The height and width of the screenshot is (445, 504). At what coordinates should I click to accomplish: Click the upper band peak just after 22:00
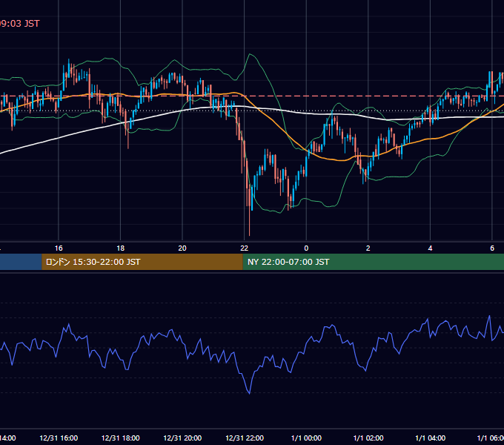(x=250, y=54)
